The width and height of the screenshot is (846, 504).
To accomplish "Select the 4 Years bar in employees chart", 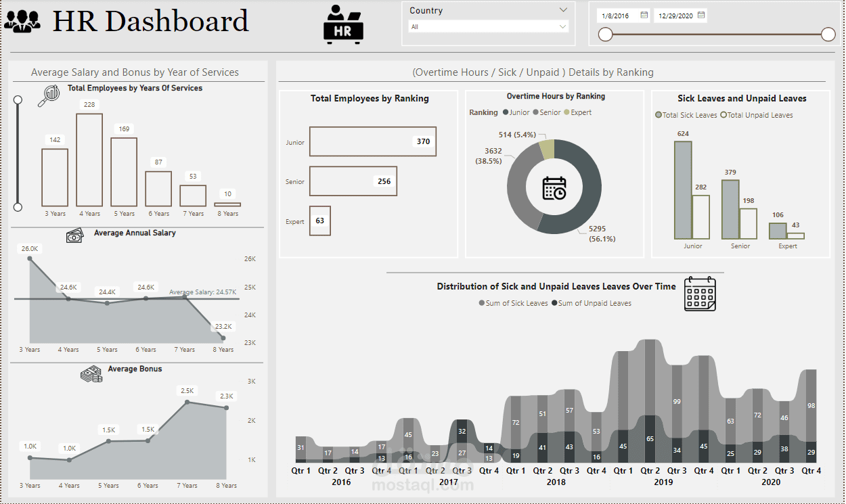I will pos(89,159).
